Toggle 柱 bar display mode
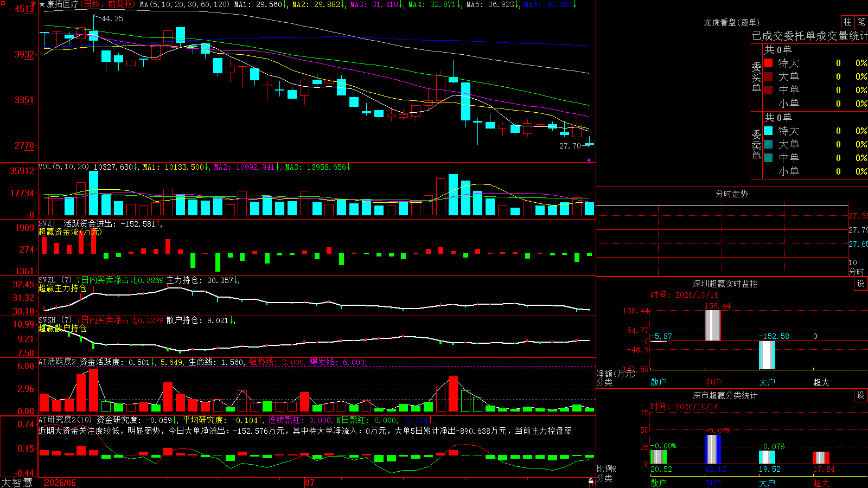This screenshot has width=868, height=488. (x=847, y=22)
